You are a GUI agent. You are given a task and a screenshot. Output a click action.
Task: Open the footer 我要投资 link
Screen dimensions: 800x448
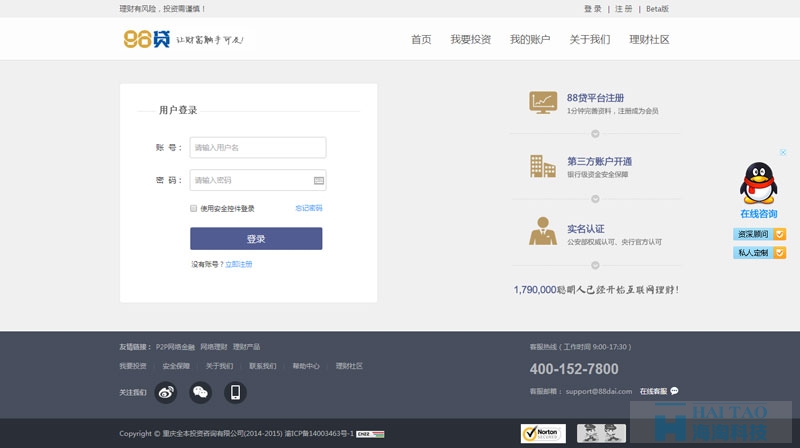133,366
